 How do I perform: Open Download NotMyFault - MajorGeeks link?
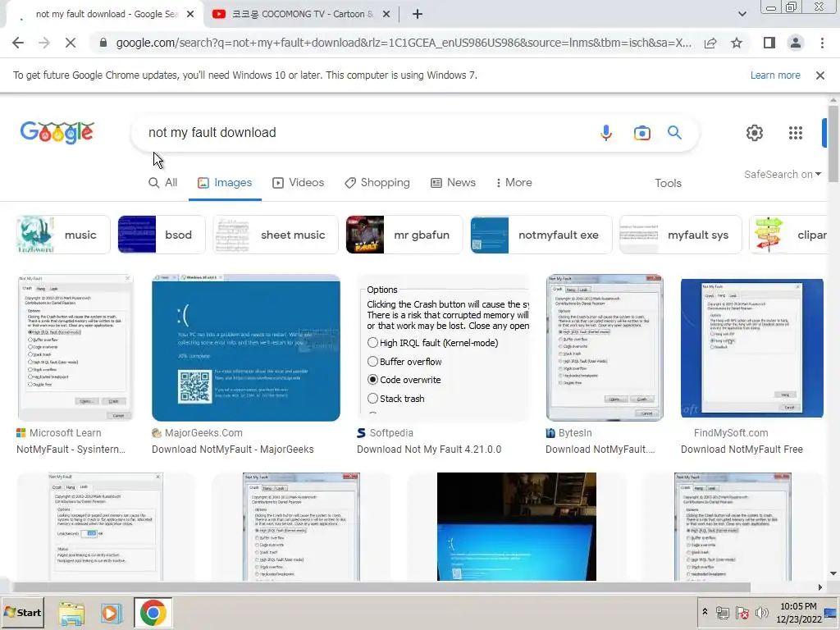pos(232,450)
